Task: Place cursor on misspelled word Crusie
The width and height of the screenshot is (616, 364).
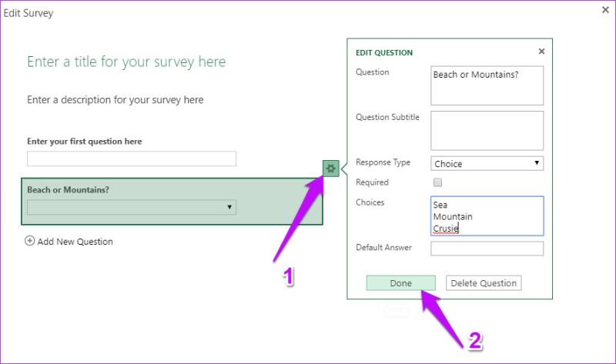Action: (x=446, y=229)
